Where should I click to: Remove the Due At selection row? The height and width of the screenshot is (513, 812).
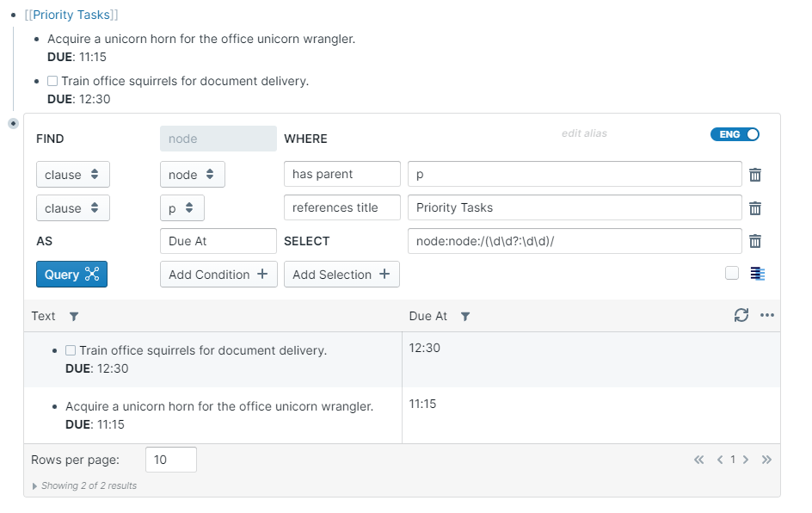point(755,242)
